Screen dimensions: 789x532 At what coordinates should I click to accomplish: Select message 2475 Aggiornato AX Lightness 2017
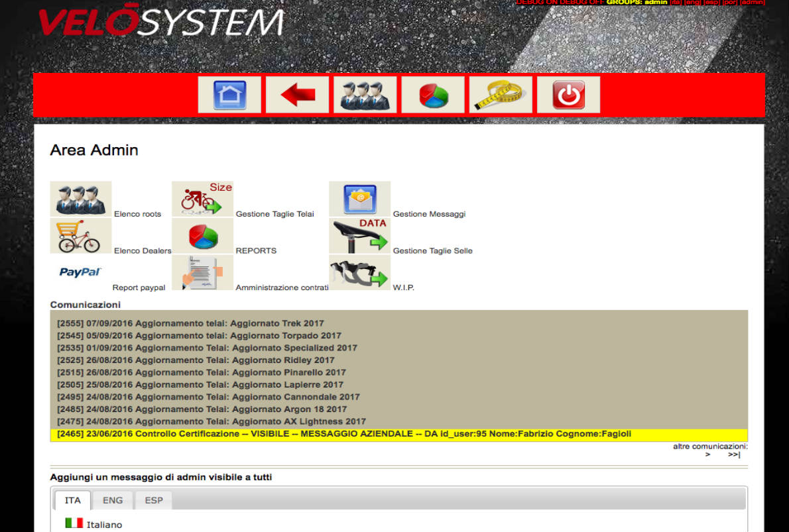pos(212,421)
